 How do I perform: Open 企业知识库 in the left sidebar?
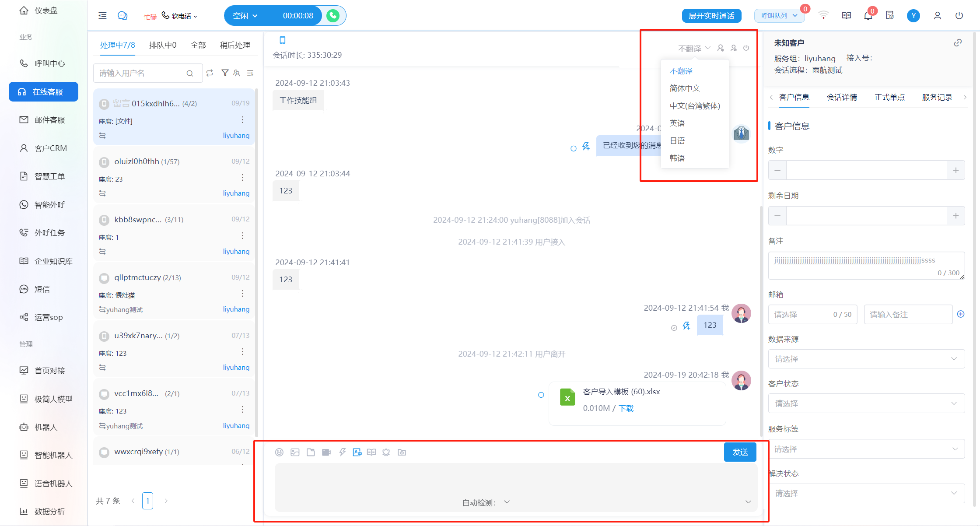pos(44,261)
